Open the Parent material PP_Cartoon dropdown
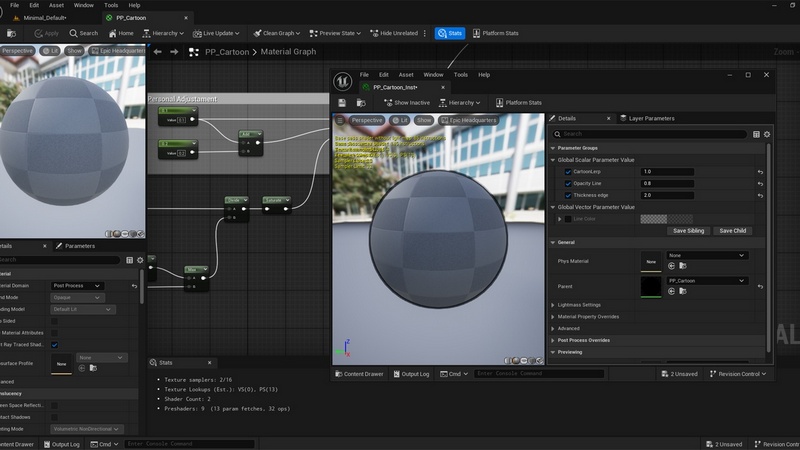Screen dimensions: 800x450 [707, 281]
